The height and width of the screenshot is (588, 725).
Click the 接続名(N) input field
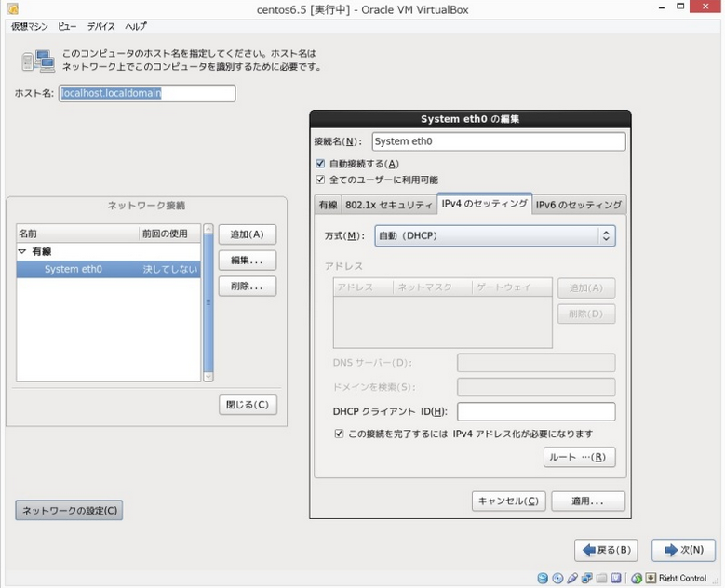point(499,141)
